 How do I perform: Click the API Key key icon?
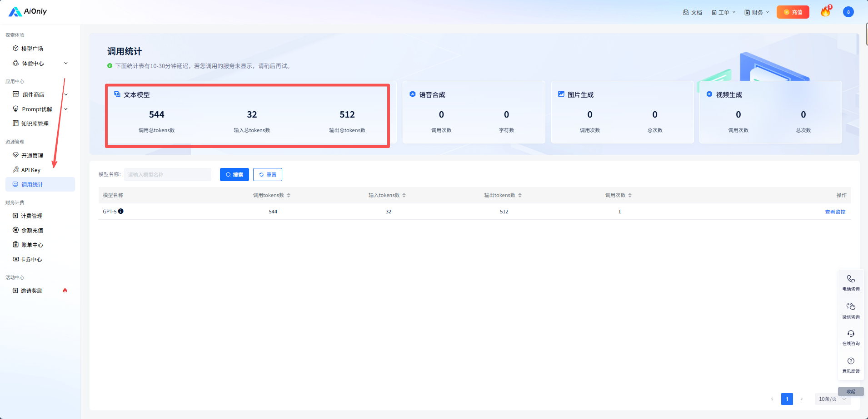pos(16,170)
